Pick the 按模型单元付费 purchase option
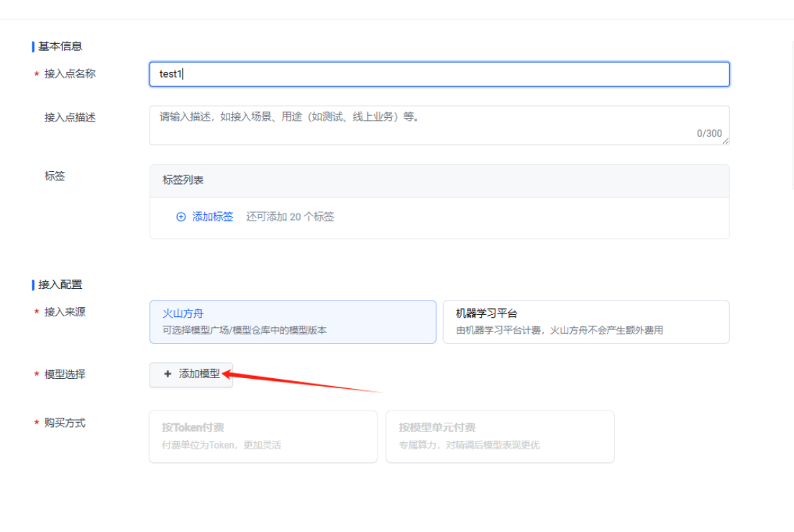 pos(500,436)
